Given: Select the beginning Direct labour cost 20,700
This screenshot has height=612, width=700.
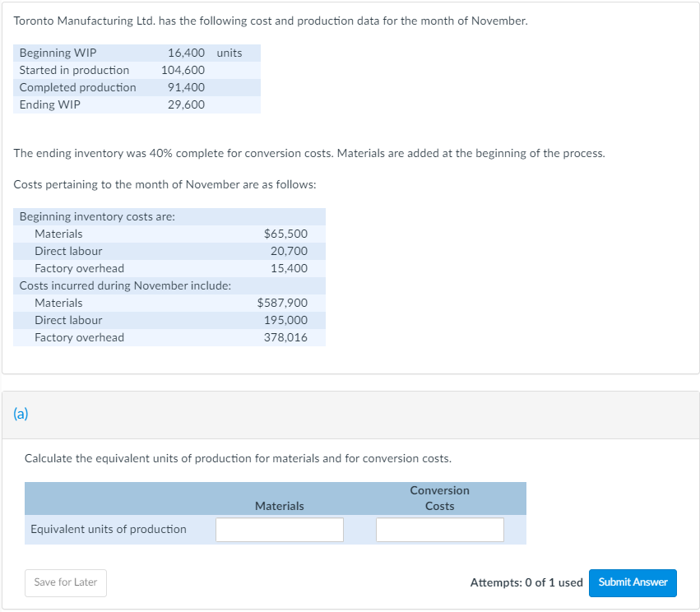Looking at the screenshot, I should pyautogui.click(x=289, y=251).
